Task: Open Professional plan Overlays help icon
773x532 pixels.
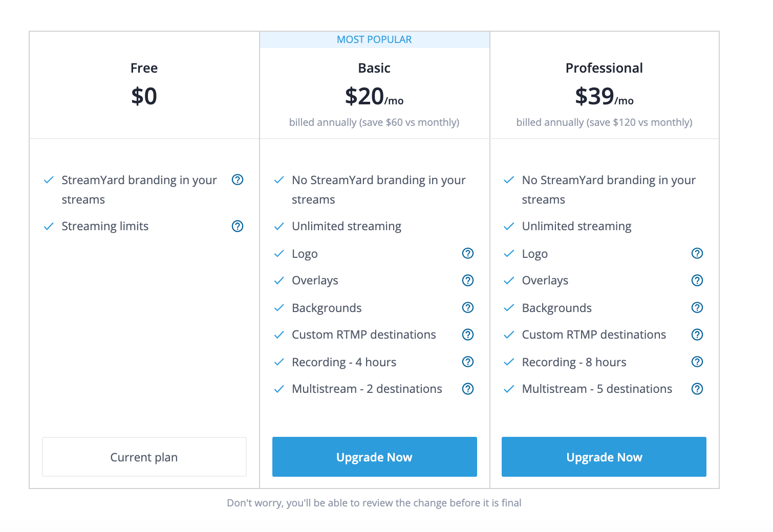Action: point(697,280)
